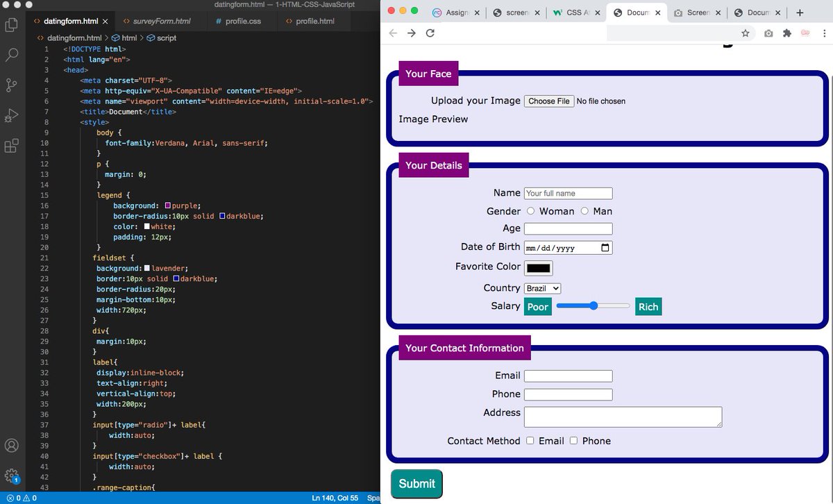
Task: Open the Country dropdown showing Brazil
Action: [542, 288]
